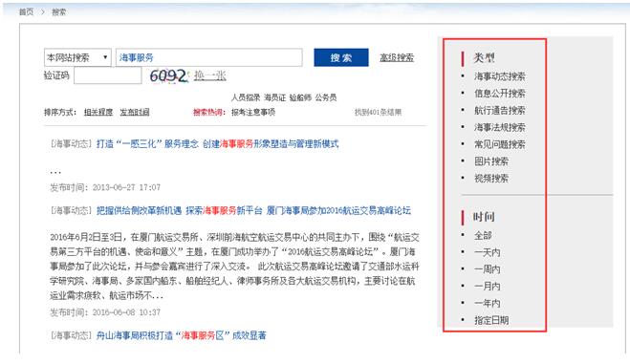The image size is (630, 364).
Task: Open the 本网站搜索 scope dropdown
Action: [x=77, y=57]
